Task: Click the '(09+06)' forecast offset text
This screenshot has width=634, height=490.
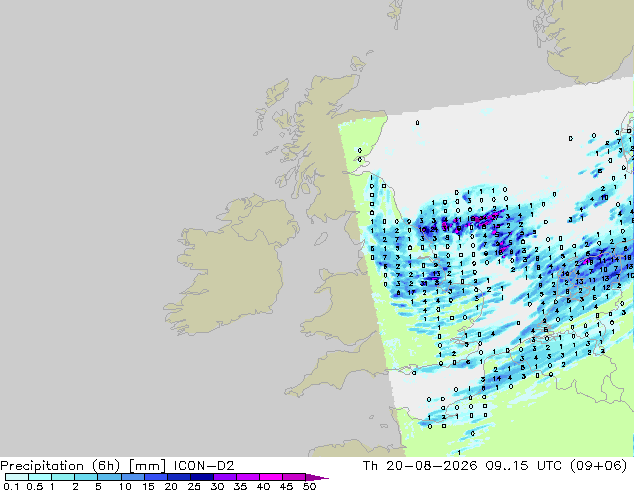Action: click(599, 466)
